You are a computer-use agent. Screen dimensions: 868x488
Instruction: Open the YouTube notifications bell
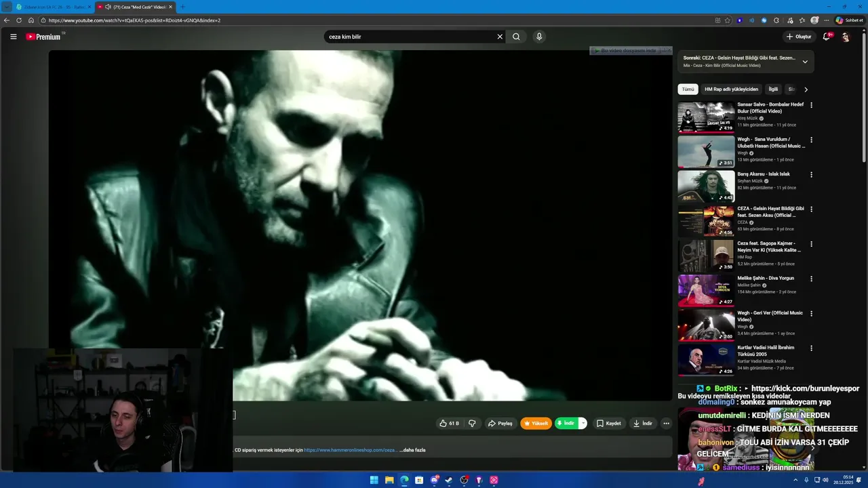pos(826,37)
